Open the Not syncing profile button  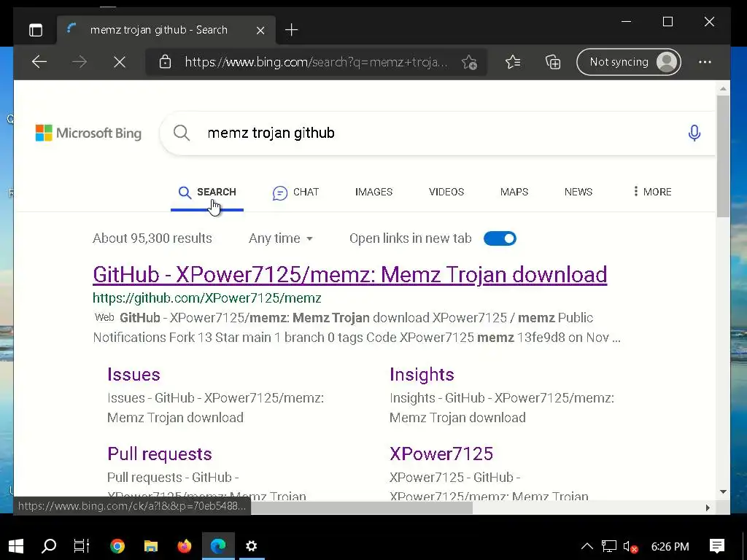click(x=628, y=62)
